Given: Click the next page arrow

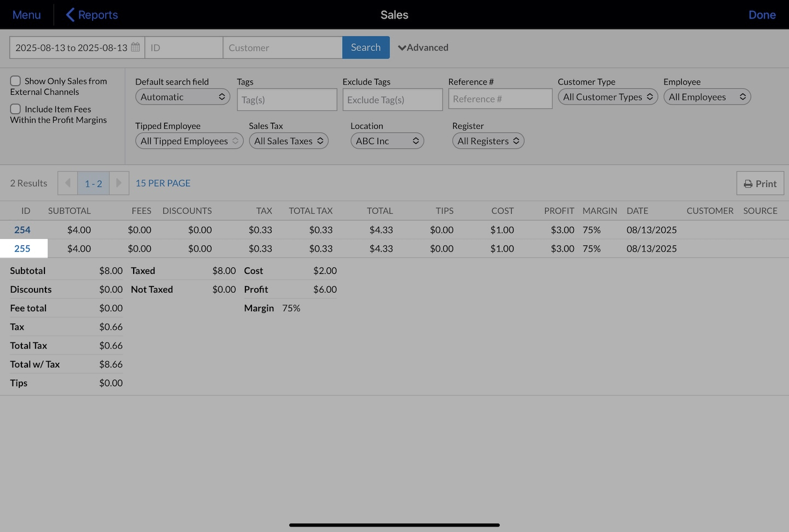Looking at the screenshot, I should pos(119,183).
